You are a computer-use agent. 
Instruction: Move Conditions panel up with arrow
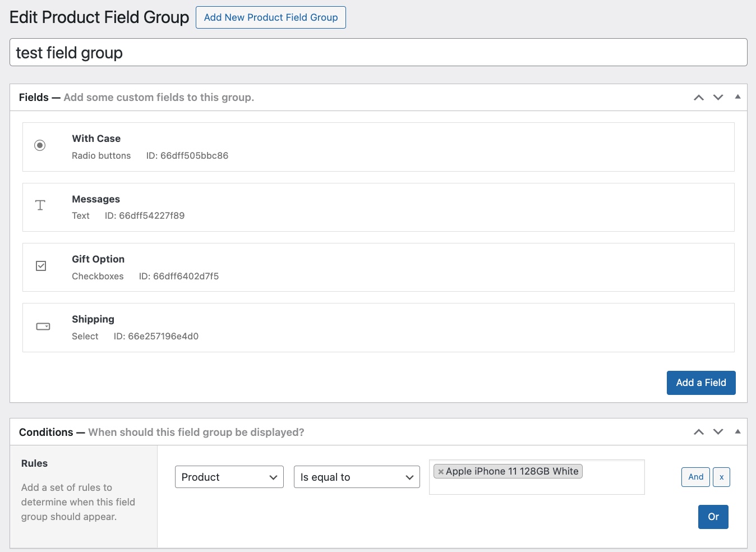(698, 432)
